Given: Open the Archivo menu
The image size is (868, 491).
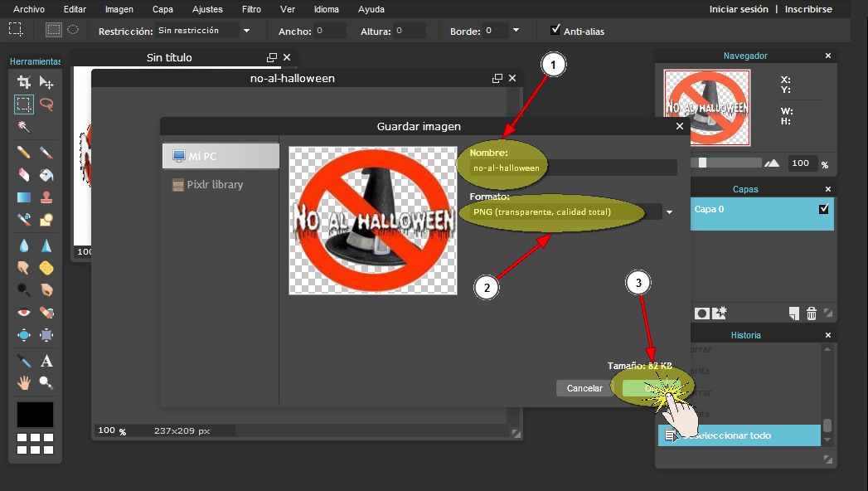Looking at the screenshot, I should click(29, 9).
